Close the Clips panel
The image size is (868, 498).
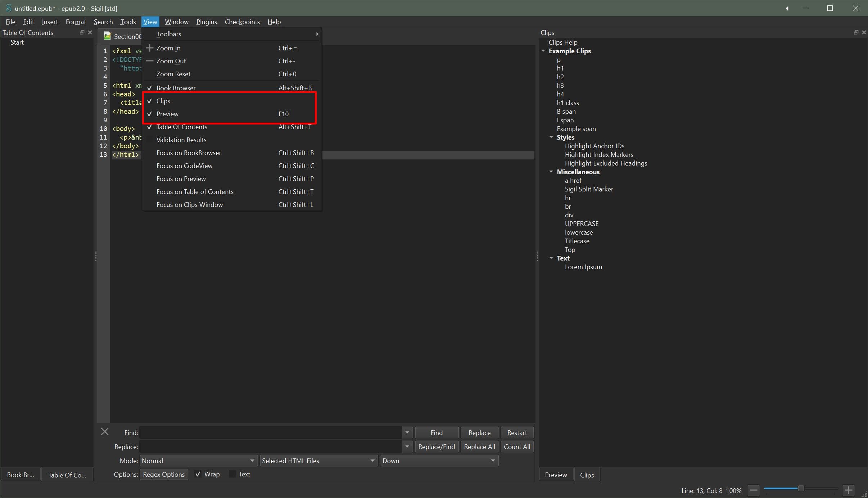(864, 32)
